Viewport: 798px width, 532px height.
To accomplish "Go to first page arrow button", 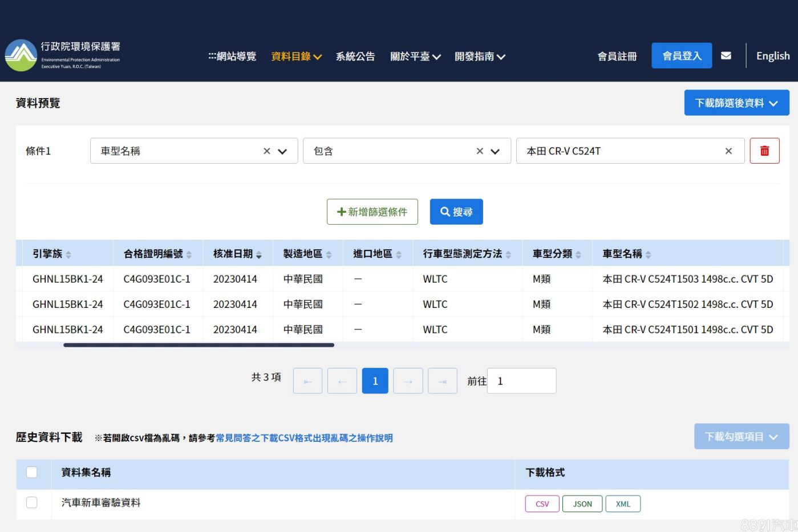I will (307, 381).
